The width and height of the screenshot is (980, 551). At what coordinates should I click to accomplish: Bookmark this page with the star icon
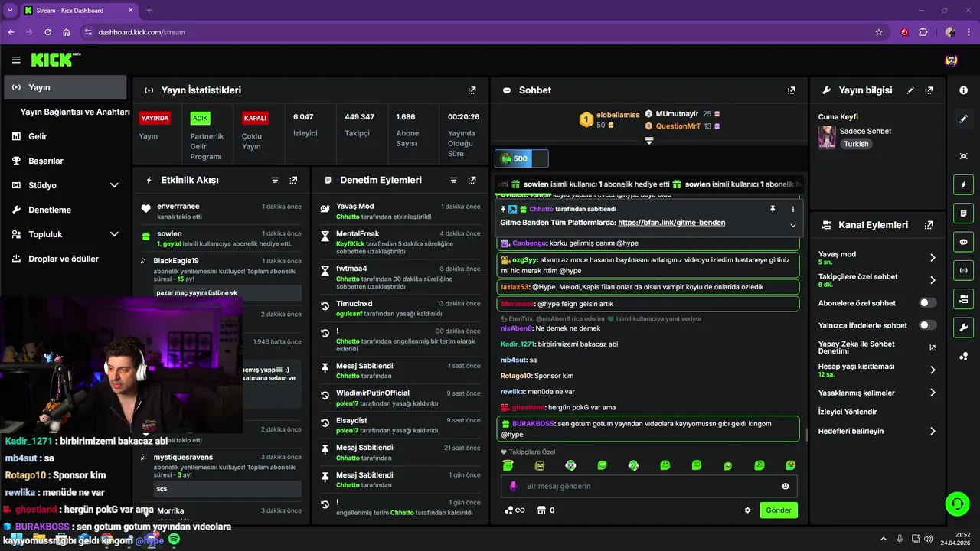pyautogui.click(x=879, y=32)
